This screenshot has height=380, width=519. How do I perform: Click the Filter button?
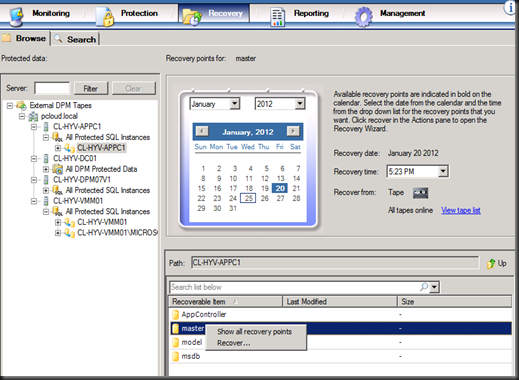91,88
